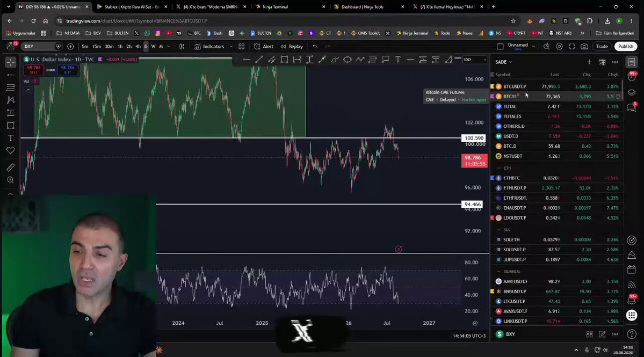Open chart settings hexagon icon
The height and width of the screenshot is (357, 644).
(x=559, y=46)
